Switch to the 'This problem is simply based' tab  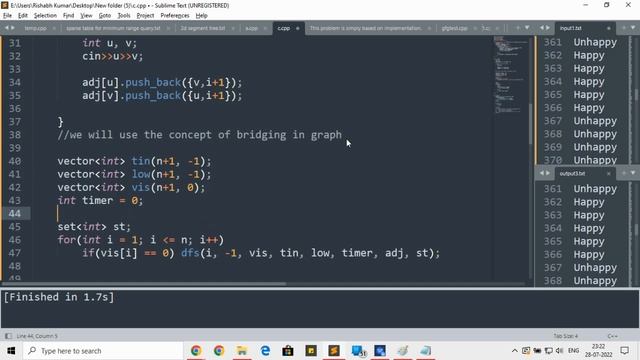point(366,28)
